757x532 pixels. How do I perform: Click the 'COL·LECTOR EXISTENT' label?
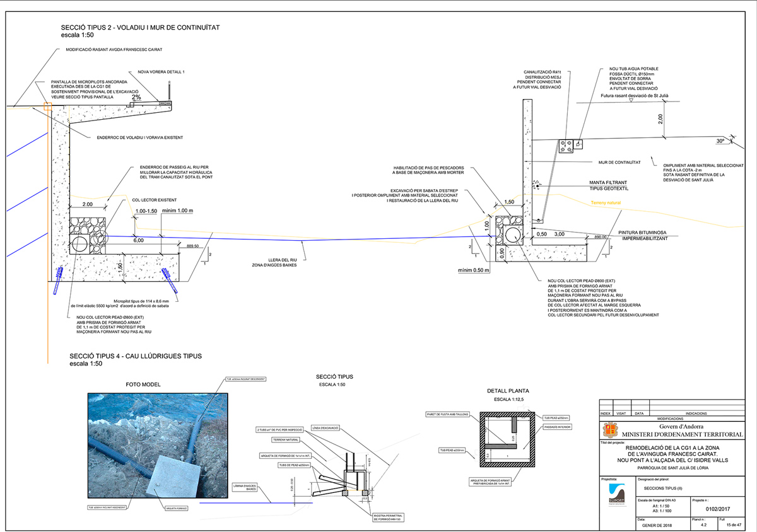[x=153, y=200]
